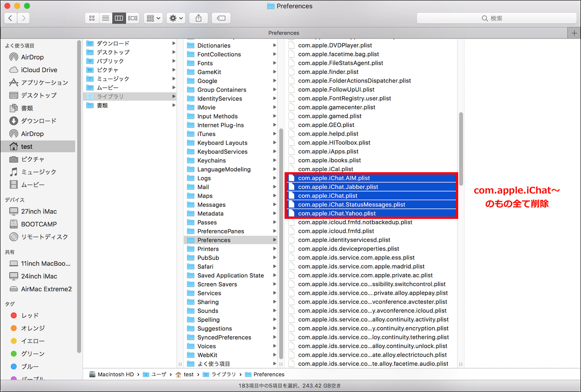581x392 pixels.
Task: Select 27inch iMac device
Action: 39,211
